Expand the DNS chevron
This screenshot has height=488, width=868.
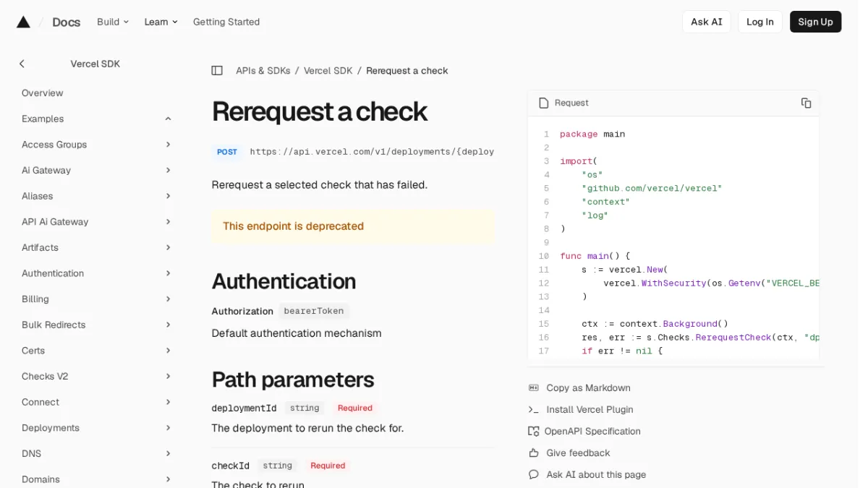(168, 453)
